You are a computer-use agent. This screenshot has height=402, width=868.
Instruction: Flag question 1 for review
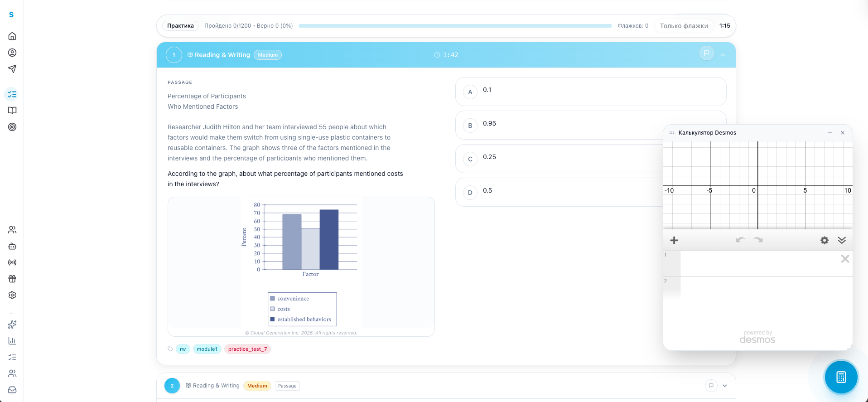[x=706, y=53]
